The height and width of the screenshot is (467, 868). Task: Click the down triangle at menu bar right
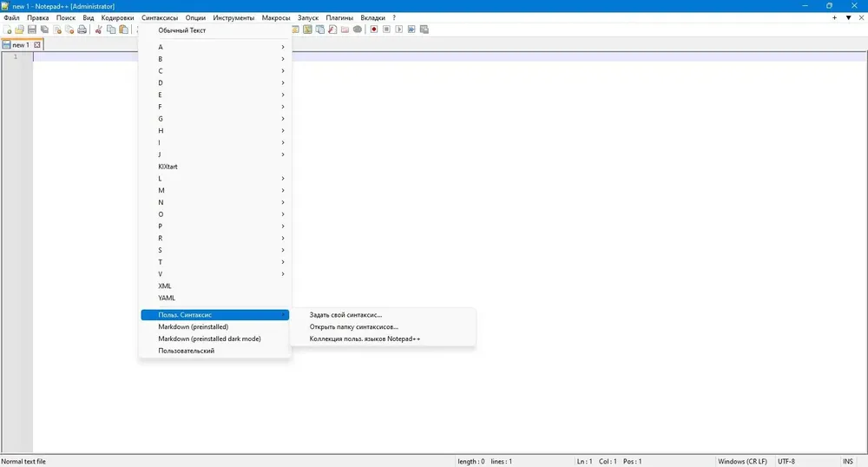click(848, 17)
